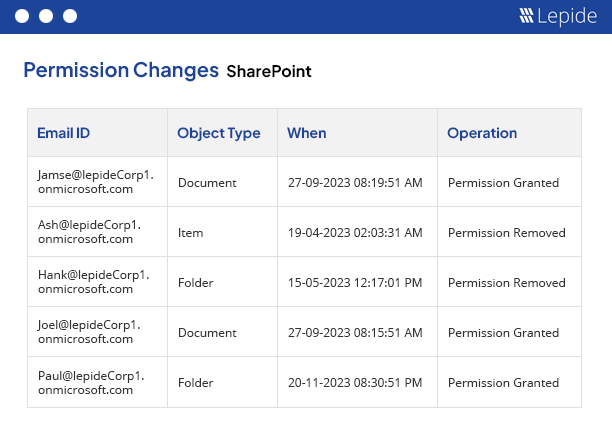Click the When column header
This screenshot has width=612, height=430.
pos(306,133)
